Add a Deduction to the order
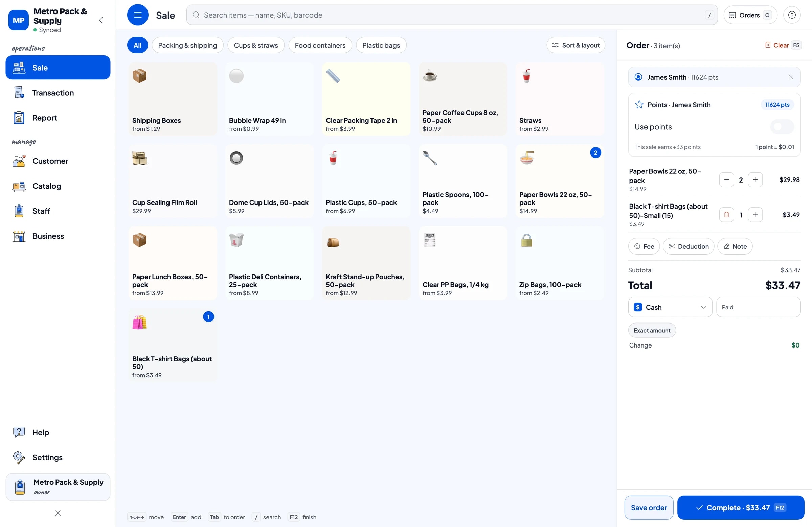 tap(688, 246)
